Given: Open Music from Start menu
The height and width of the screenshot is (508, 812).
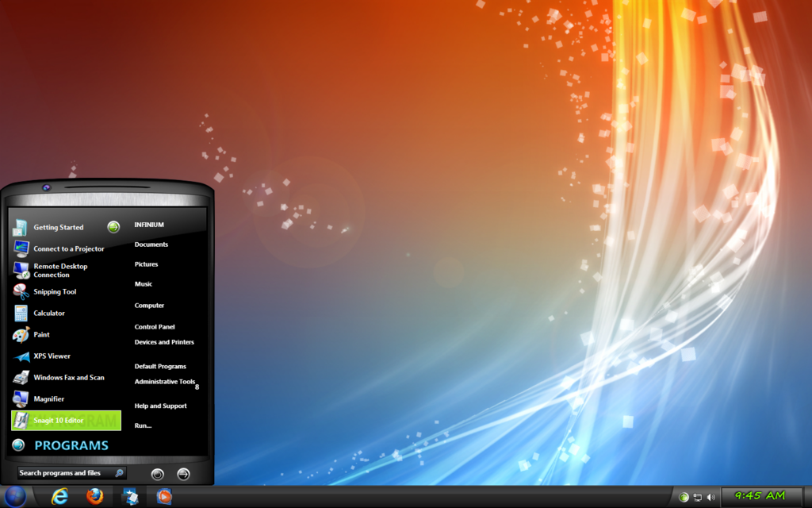Looking at the screenshot, I should click(144, 283).
